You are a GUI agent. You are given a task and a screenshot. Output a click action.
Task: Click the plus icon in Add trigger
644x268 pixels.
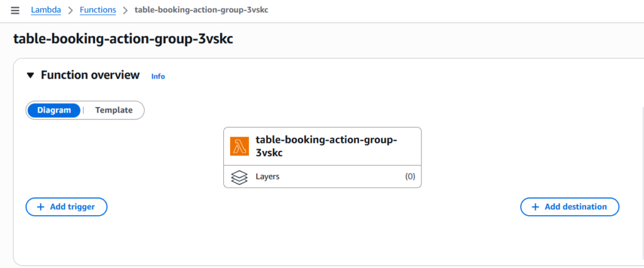point(41,207)
